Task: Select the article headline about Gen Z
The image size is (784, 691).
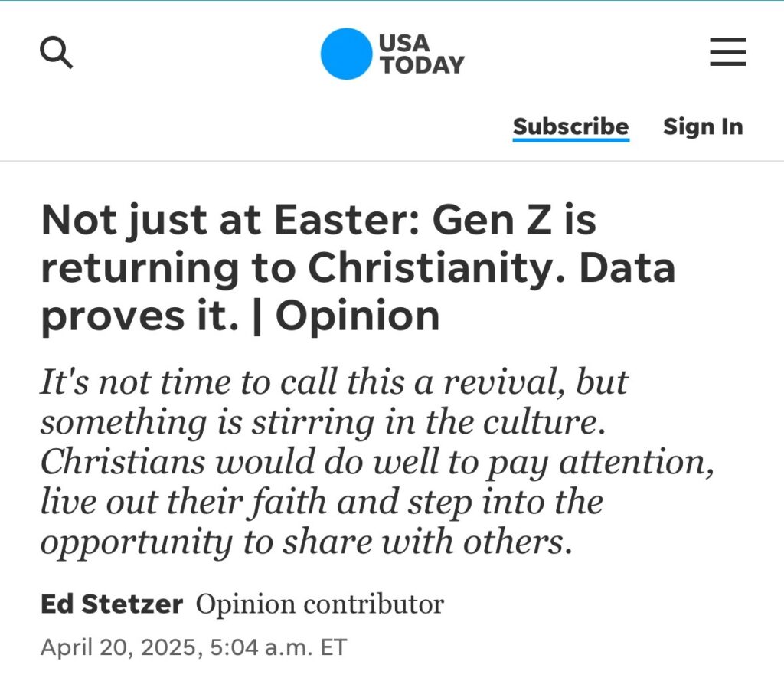Action: tap(358, 268)
